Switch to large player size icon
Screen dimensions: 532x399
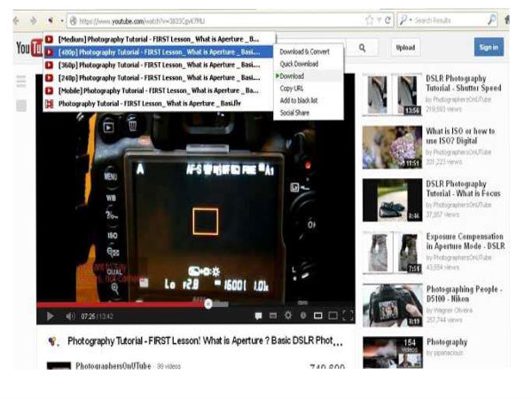332,316
